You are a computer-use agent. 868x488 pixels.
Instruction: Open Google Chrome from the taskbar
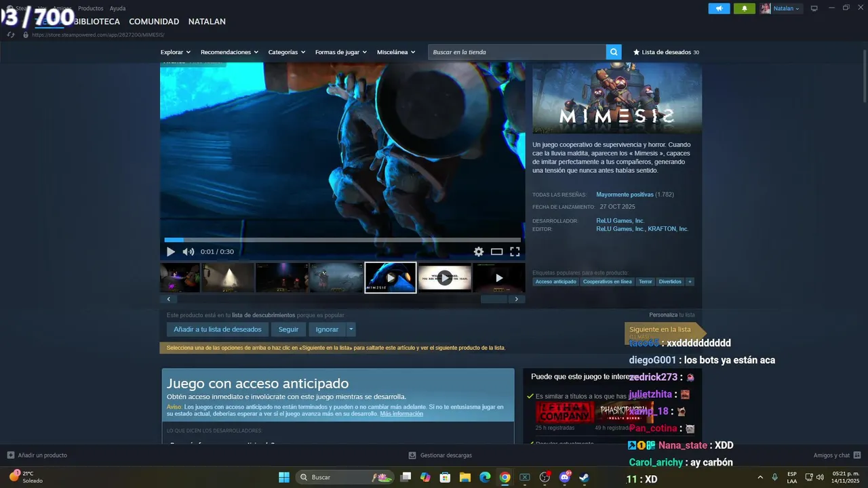(505, 477)
